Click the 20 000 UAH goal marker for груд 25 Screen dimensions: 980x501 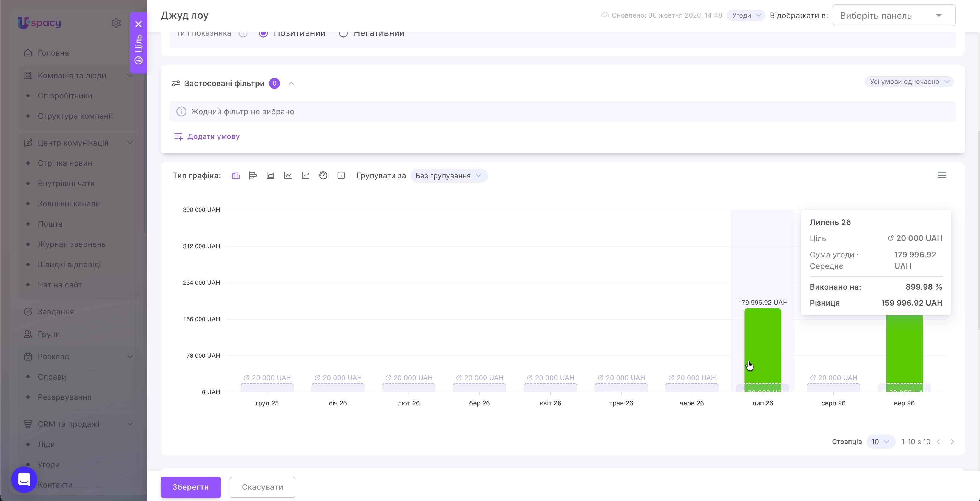[267, 378]
